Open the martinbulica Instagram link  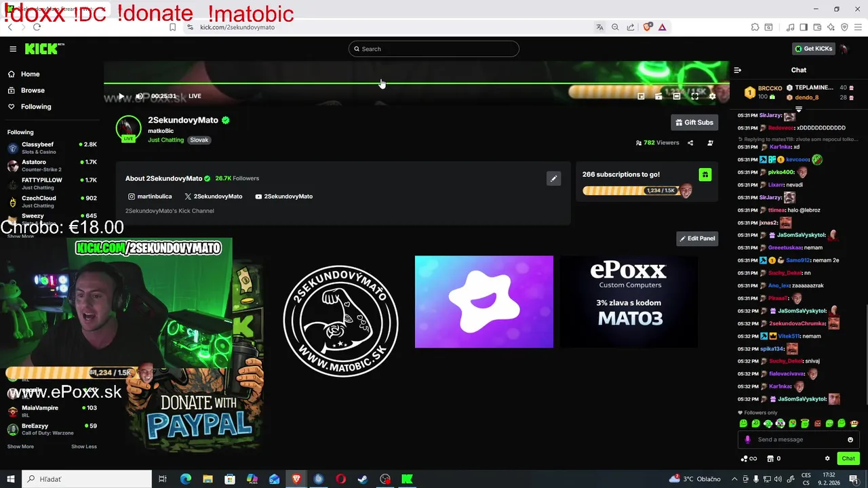[x=150, y=197]
